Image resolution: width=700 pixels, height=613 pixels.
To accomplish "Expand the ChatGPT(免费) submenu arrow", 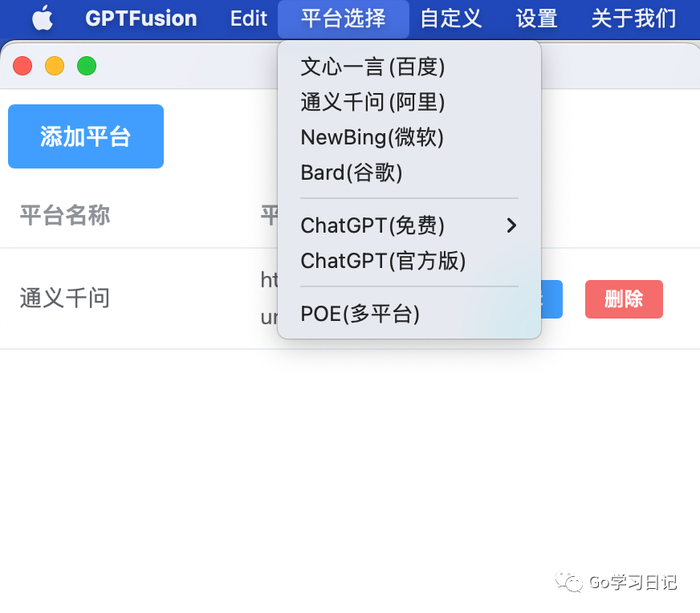I will pyautogui.click(x=511, y=225).
